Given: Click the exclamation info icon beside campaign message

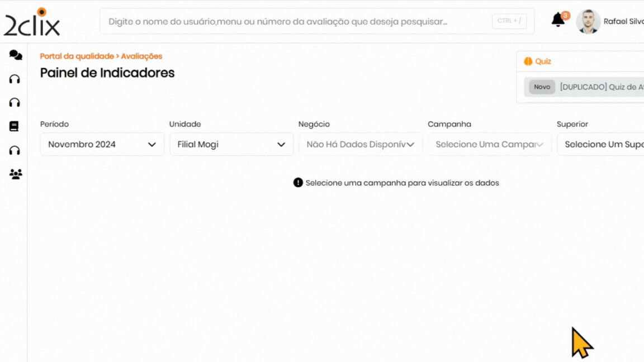Looking at the screenshot, I should click(x=298, y=183).
